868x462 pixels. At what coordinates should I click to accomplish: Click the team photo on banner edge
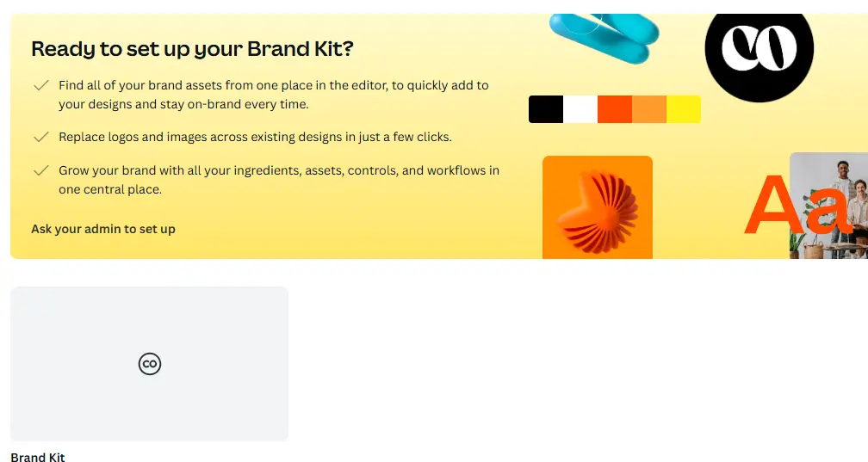828,206
